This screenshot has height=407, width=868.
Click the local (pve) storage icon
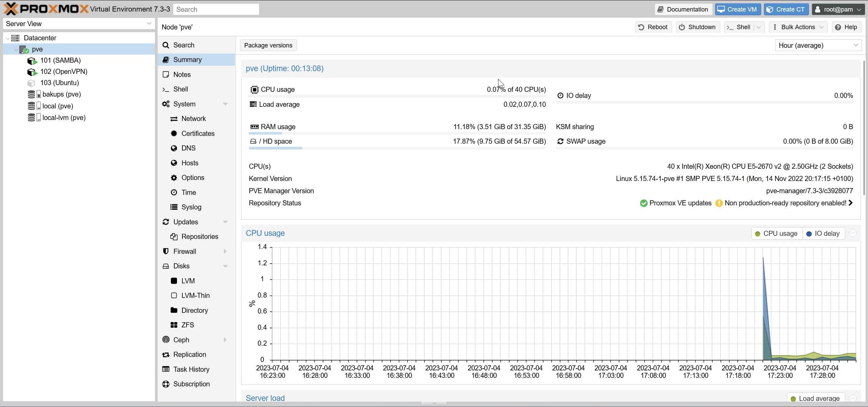[34, 106]
